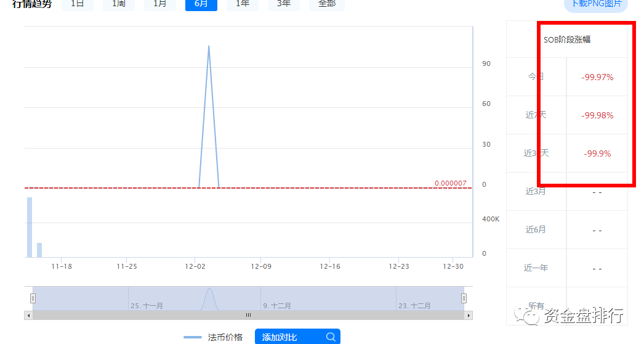This screenshot has width=644, height=344.
Task: Click the 25. 十一月 navigator label
Action: [147, 306]
